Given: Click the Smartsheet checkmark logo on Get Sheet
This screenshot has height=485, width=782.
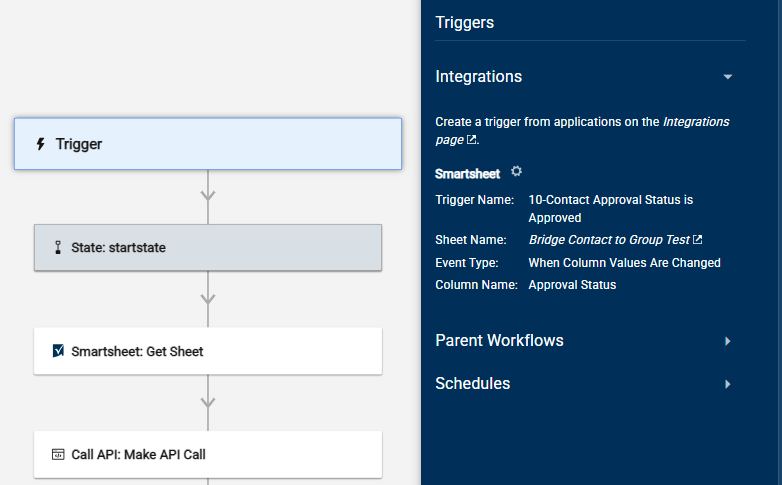Looking at the screenshot, I should [58, 351].
